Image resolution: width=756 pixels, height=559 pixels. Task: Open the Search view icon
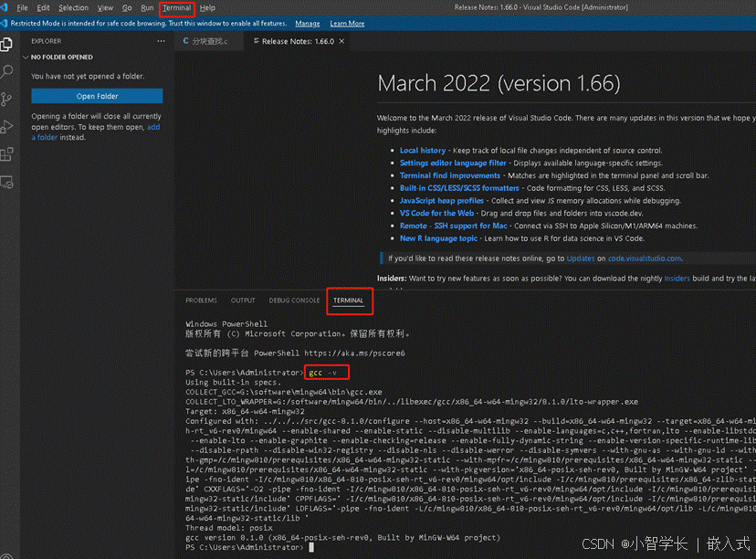6,72
